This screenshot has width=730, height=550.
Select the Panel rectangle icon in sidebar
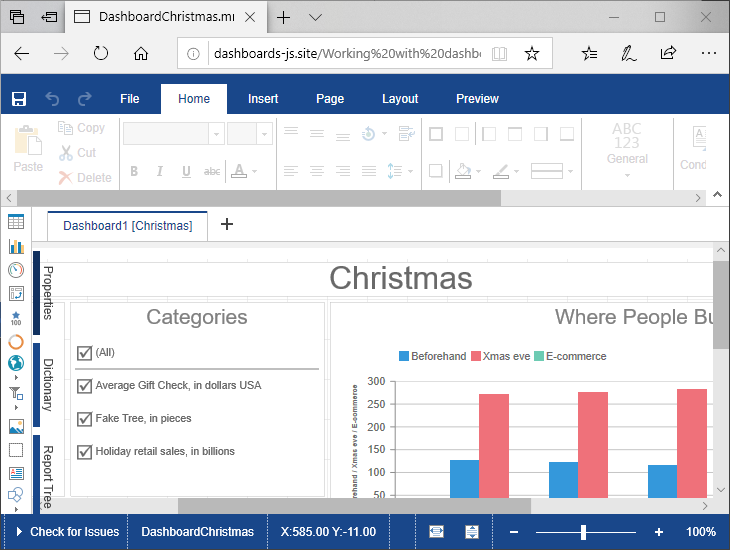[x=16, y=450]
